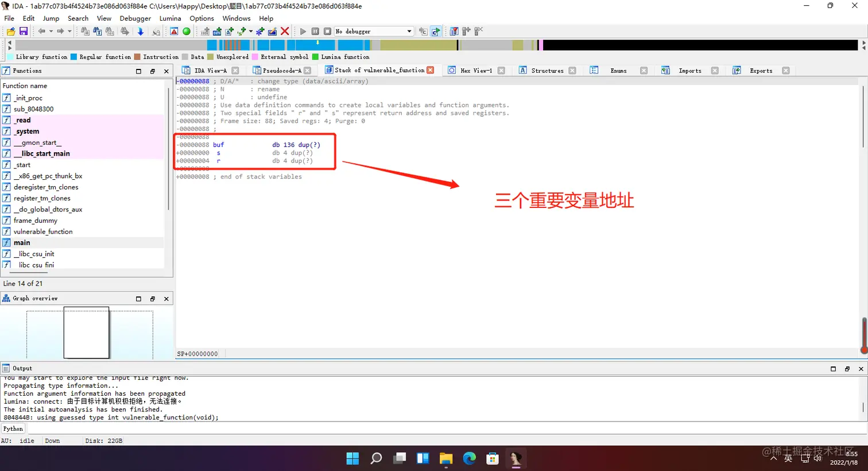Switch to the Structures tab

pos(547,71)
